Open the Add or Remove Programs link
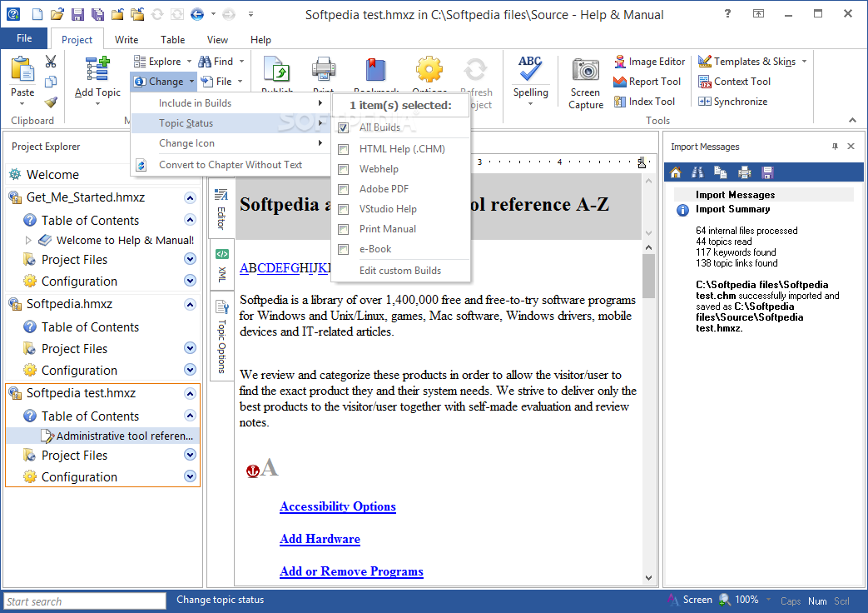This screenshot has height=613, width=868. [x=351, y=571]
